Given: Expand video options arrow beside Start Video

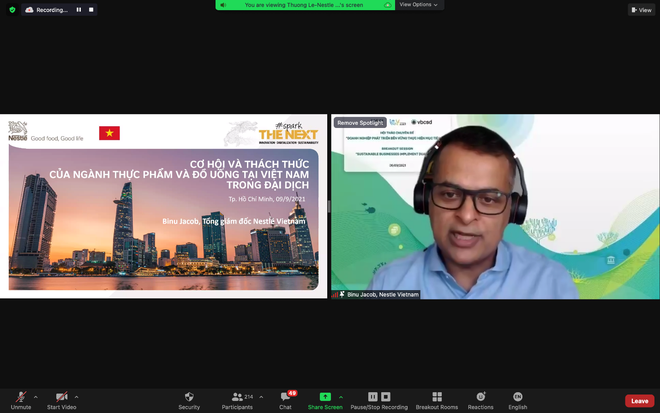Looking at the screenshot, I should pyautogui.click(x=76, y=397).
